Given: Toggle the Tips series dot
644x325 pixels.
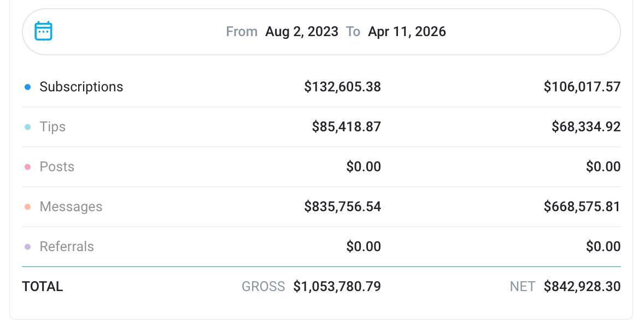Looking at the screenshot, I should (x=27, y=127).
